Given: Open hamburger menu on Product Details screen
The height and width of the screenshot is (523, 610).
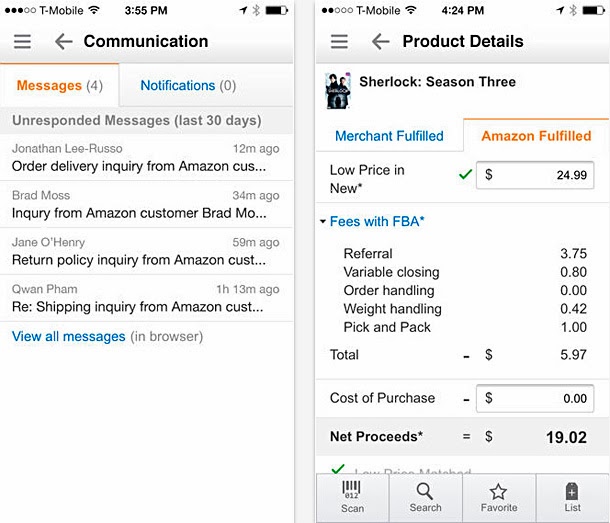Looking at the screenshot, I should (x=339, y=42).
